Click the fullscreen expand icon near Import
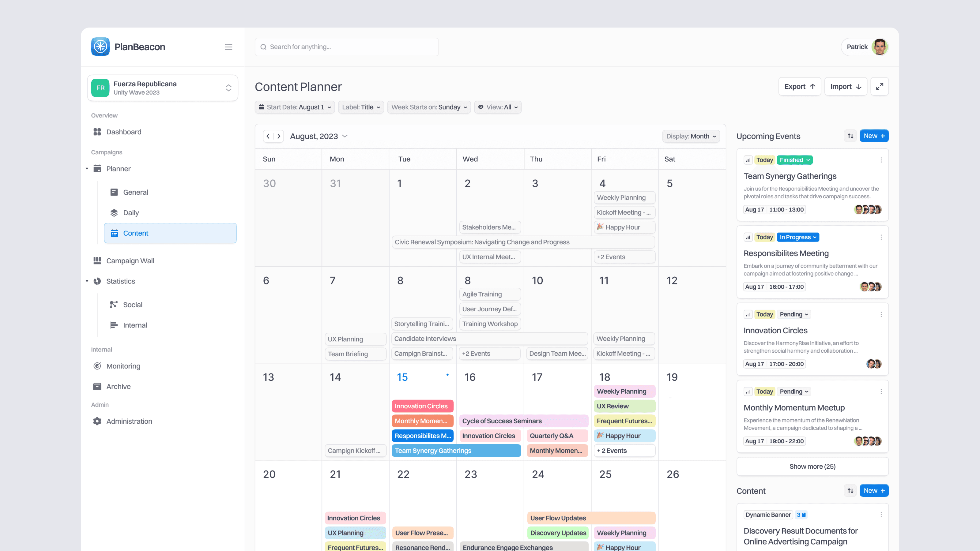Screen dimensions: 980x551 click(x=880, y=86)
